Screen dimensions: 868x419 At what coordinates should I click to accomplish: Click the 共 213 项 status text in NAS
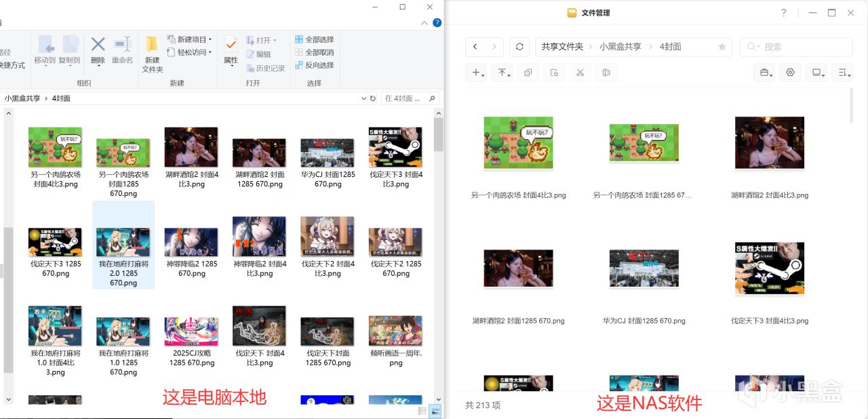[483, 405]
